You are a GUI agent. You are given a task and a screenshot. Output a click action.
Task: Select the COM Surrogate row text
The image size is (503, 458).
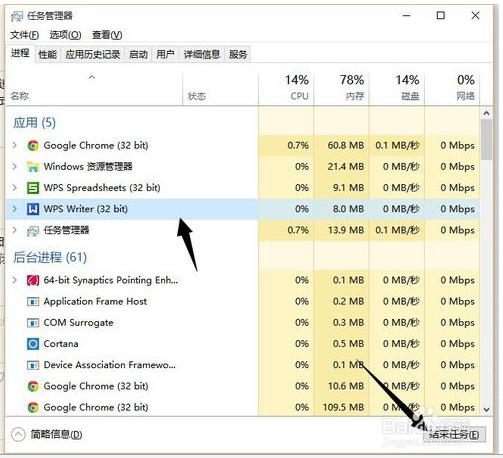coord(78,323)
